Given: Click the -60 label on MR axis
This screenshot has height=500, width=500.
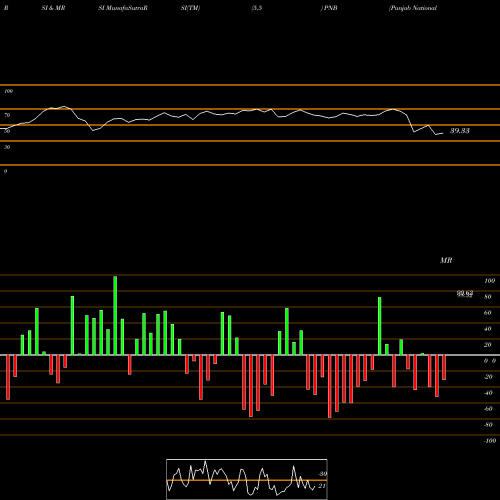Looking at the screenshot, I should (x=488, y=409).
